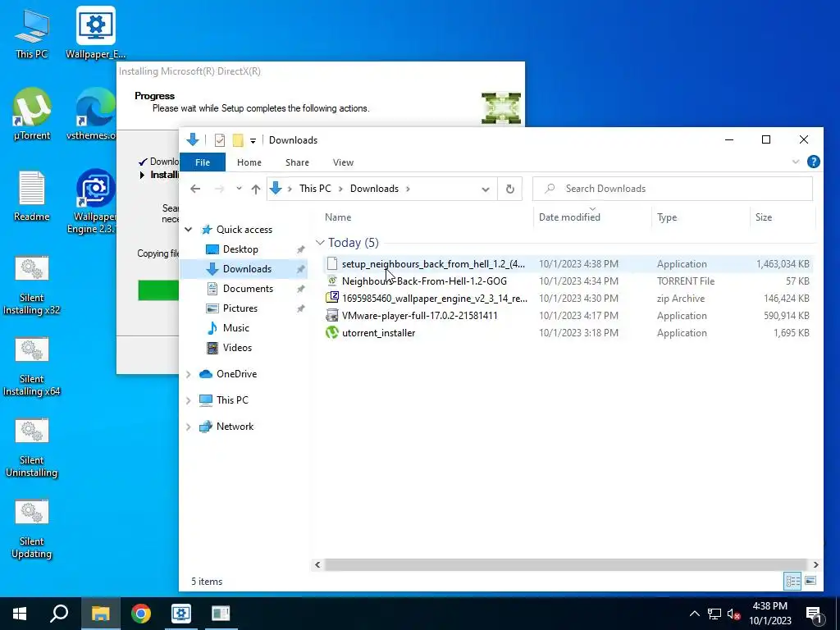Show hidden tray icons chevron
This screenshot has height=630, width=840.
[x=694, y=614]
